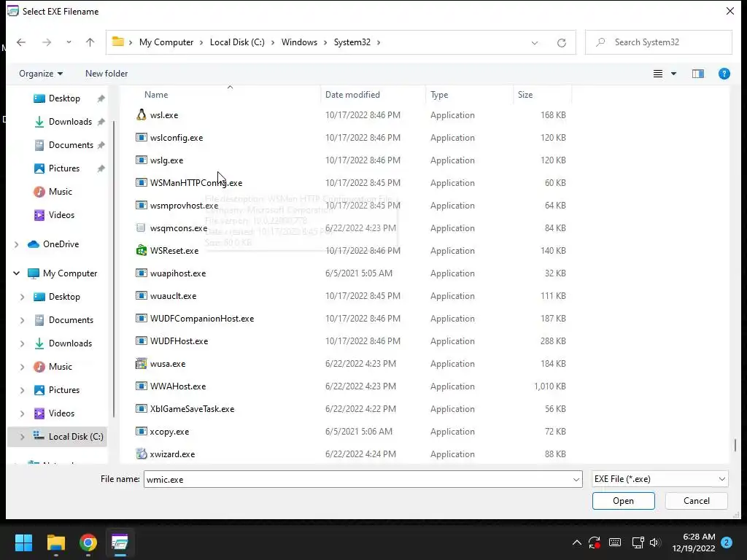
Task: Expand Desktop under My Computer
Action: (23, 297)
